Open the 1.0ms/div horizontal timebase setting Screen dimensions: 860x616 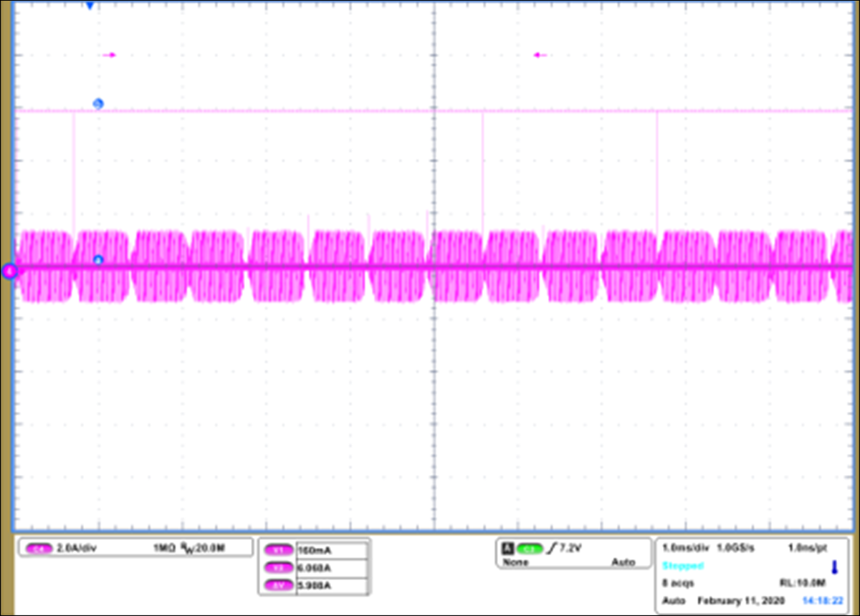tap(685, 547)
